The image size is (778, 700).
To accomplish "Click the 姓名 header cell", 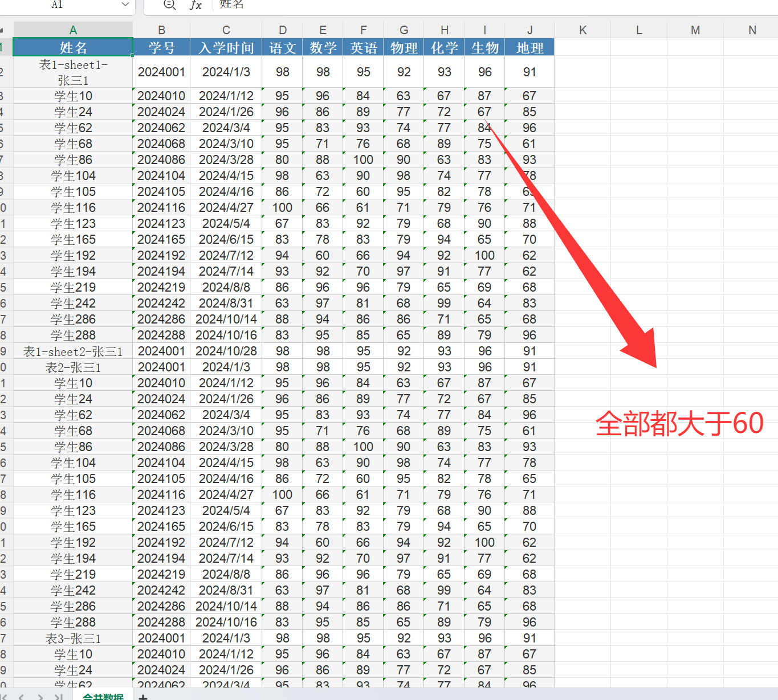I will [x=73, y=47].
